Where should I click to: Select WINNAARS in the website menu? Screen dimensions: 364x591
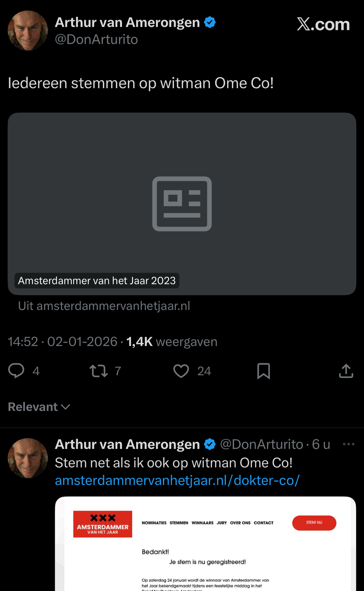click(202, 523)
